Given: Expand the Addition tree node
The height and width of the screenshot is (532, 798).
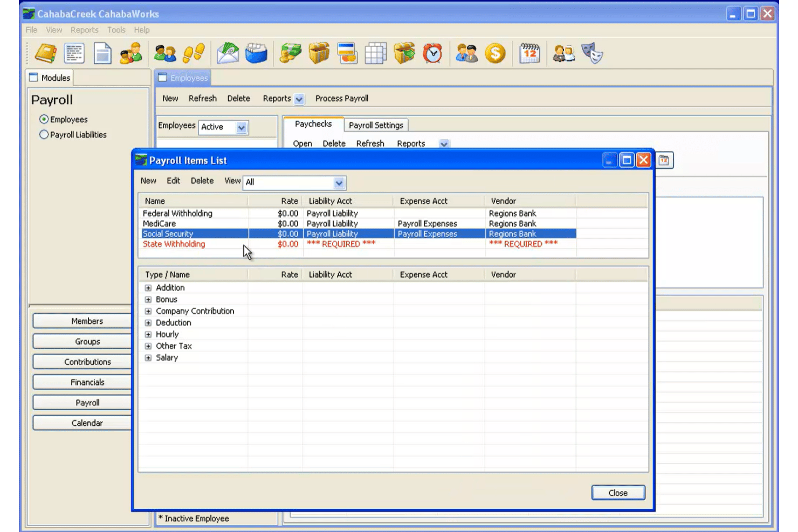Looking at the screenshot, I should click(148, 288).
